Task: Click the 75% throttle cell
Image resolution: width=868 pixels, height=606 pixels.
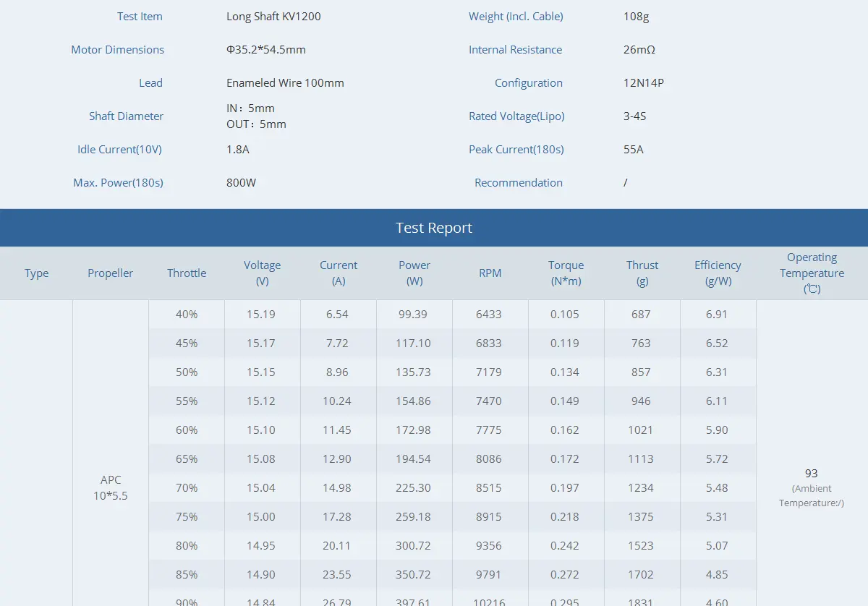Action: tap(187, 516)
